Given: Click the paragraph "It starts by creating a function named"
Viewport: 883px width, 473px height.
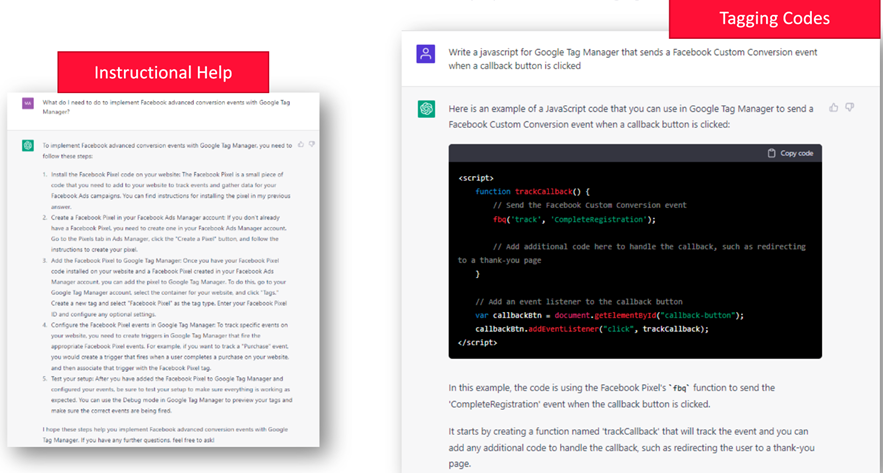Looking at the screenshot, I should tap(632, 448).
